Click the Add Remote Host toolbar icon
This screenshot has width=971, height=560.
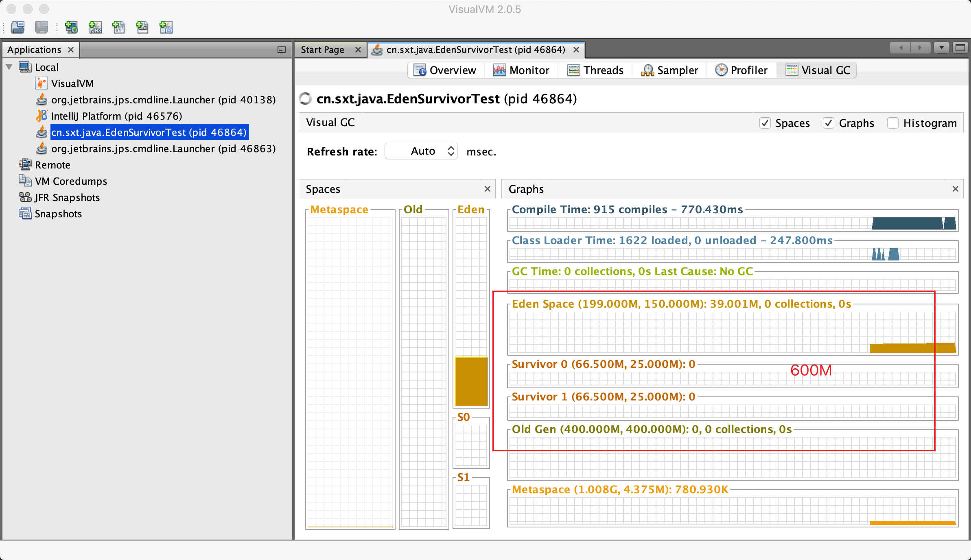pyautogui.click(x=72, y=27)
